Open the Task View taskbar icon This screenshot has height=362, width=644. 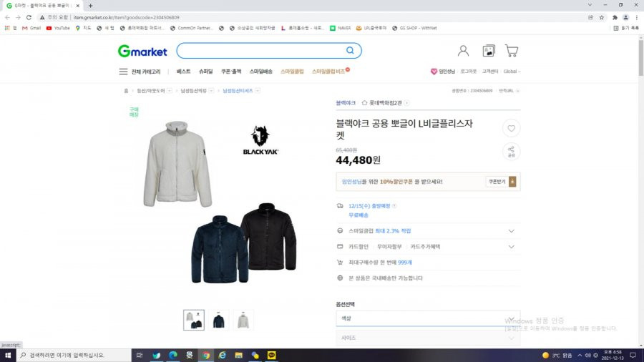140,355
